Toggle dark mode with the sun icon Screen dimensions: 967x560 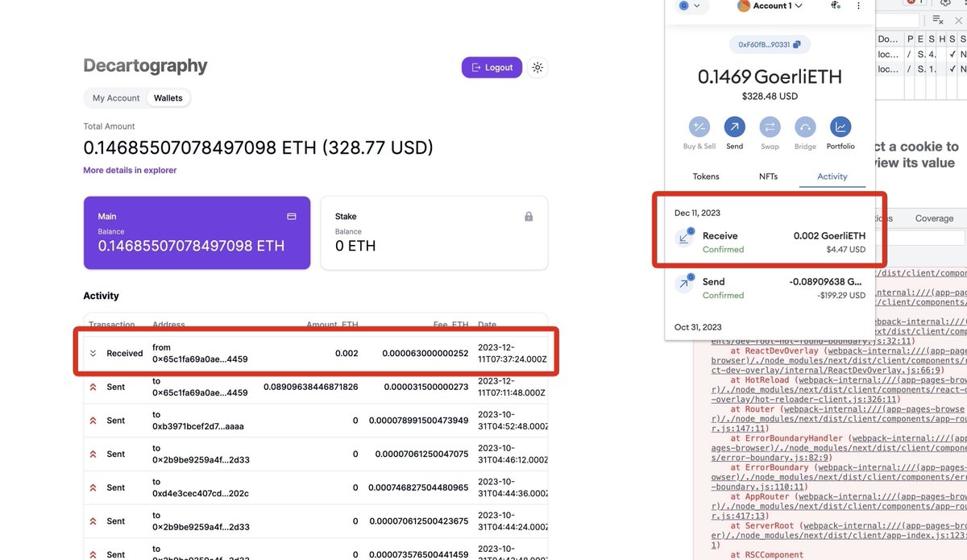537,68
